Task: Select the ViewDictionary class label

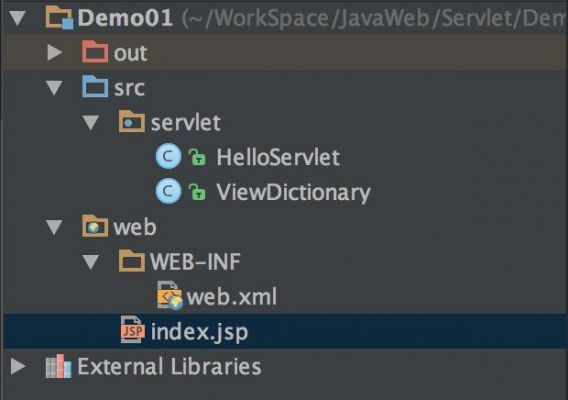Action: 293,193
